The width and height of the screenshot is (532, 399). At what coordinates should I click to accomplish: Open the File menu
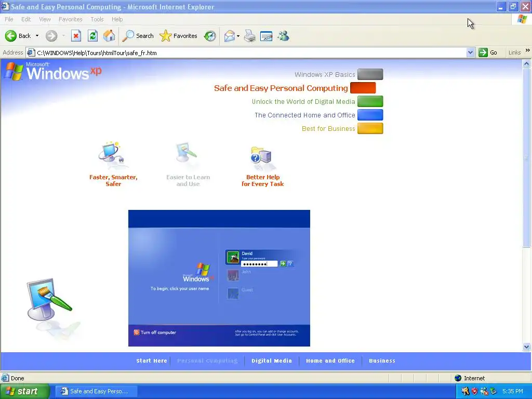[9, 19]
